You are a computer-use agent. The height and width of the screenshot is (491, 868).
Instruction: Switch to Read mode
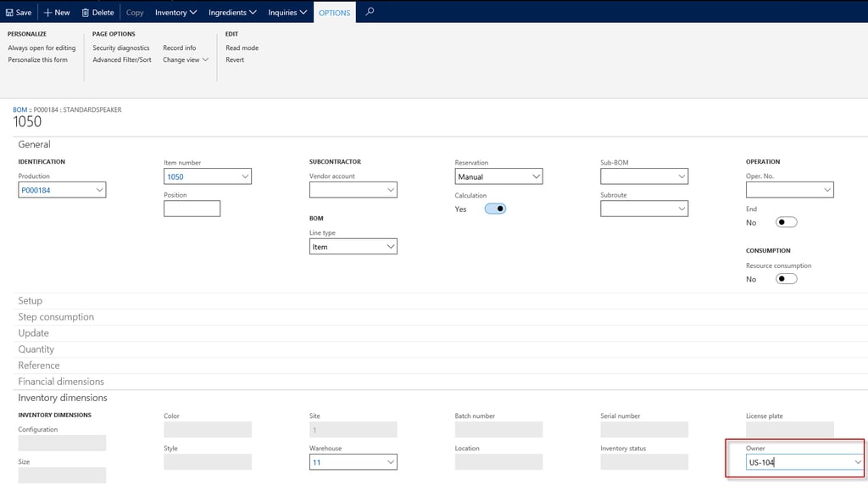pos(242,47)
